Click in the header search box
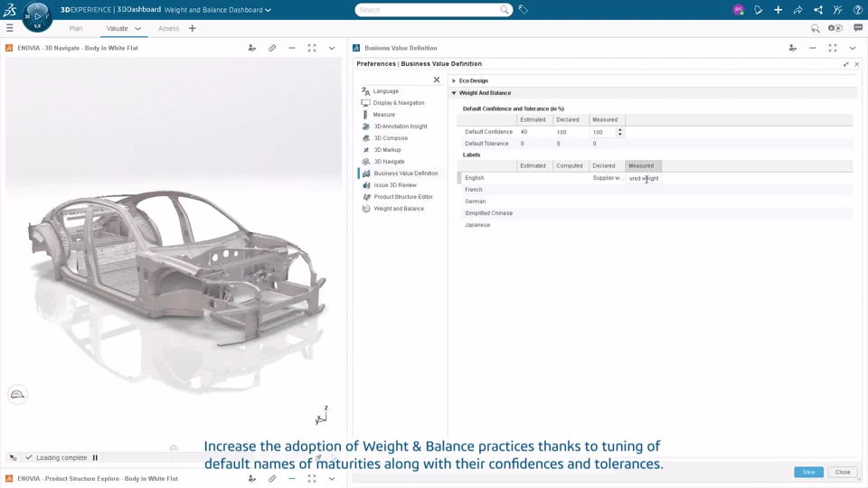This screenshot has height=488, width=868. (x=428, y=10)
